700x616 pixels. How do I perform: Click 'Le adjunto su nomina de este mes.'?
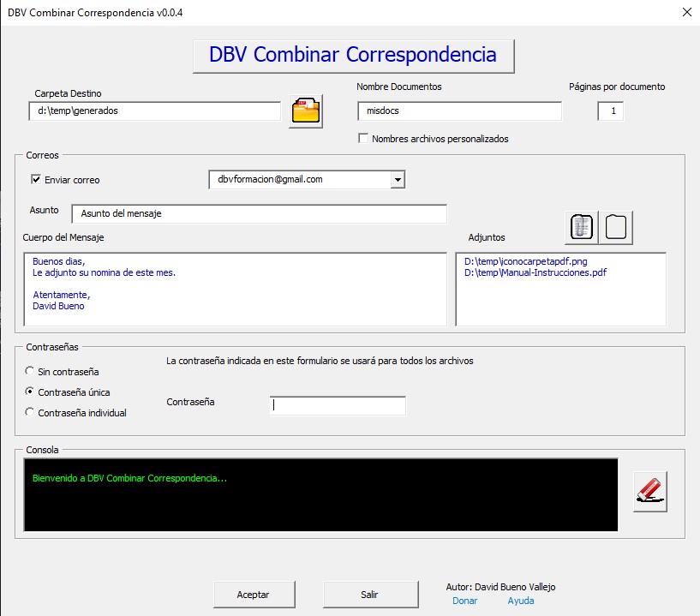click(x=104, y=272)
